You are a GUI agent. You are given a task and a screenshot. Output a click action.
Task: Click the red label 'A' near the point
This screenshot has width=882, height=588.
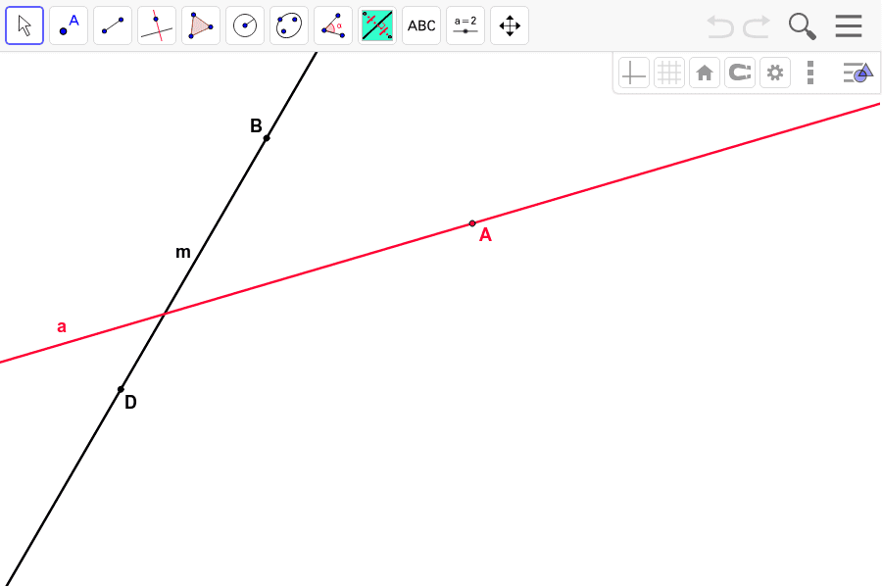[485, 234]
